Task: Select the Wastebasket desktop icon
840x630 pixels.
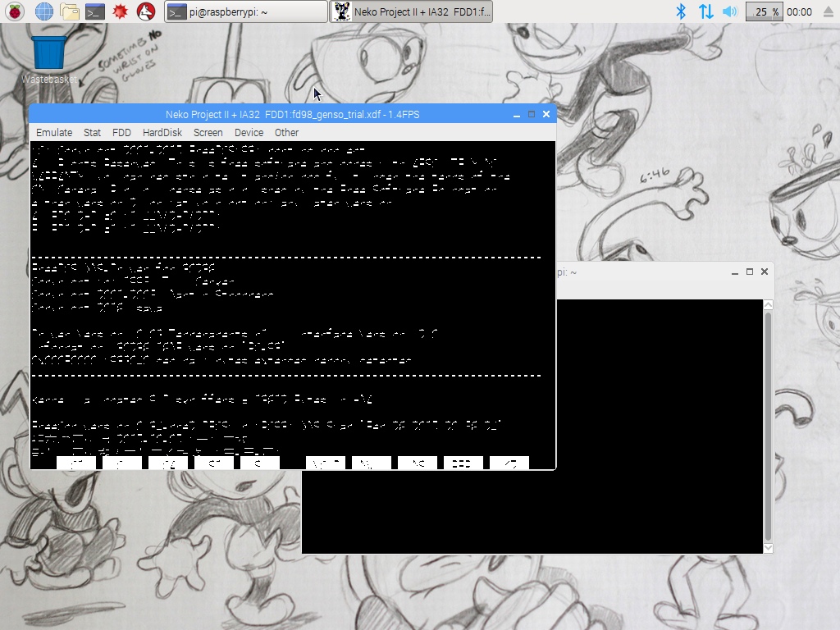Action: tap(49, 59)
